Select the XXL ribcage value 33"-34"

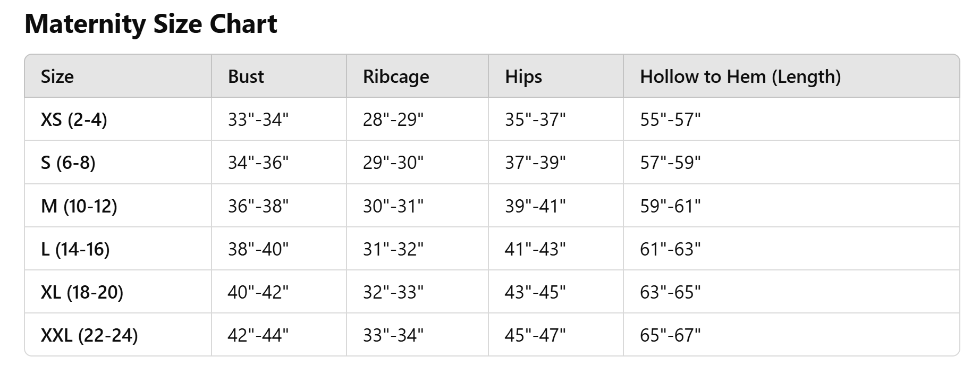tap(393, 335)
